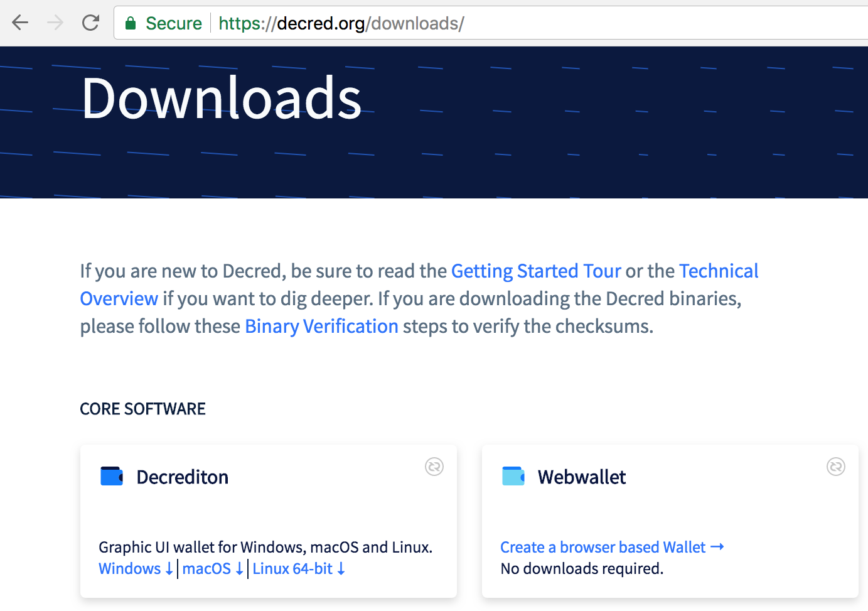Open the Getting Started Tour link
The height and width of the screenshot is (611, 868).
536,271
